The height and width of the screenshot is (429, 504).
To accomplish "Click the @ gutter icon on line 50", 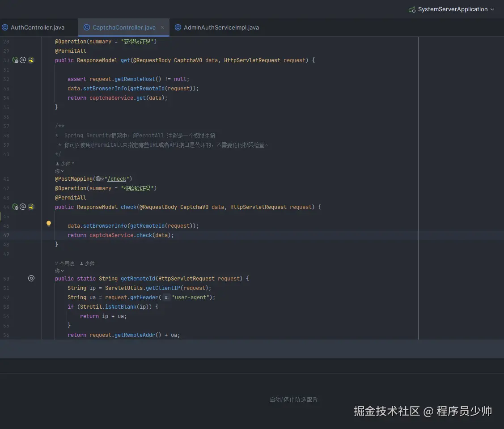I will [31, 278].
